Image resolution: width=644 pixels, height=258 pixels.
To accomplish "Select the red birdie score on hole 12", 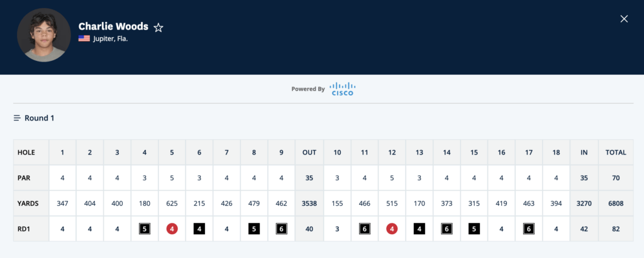I will (x=392, y=229).
